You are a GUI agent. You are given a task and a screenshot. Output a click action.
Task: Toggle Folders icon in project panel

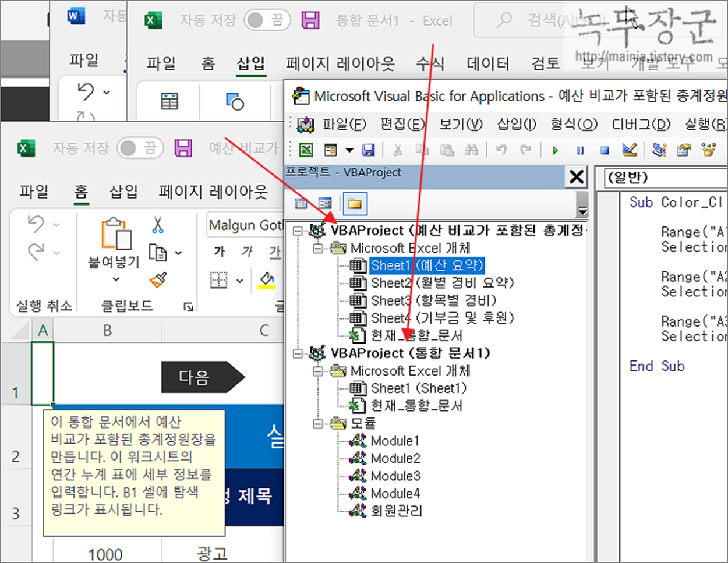pos(354,203)
